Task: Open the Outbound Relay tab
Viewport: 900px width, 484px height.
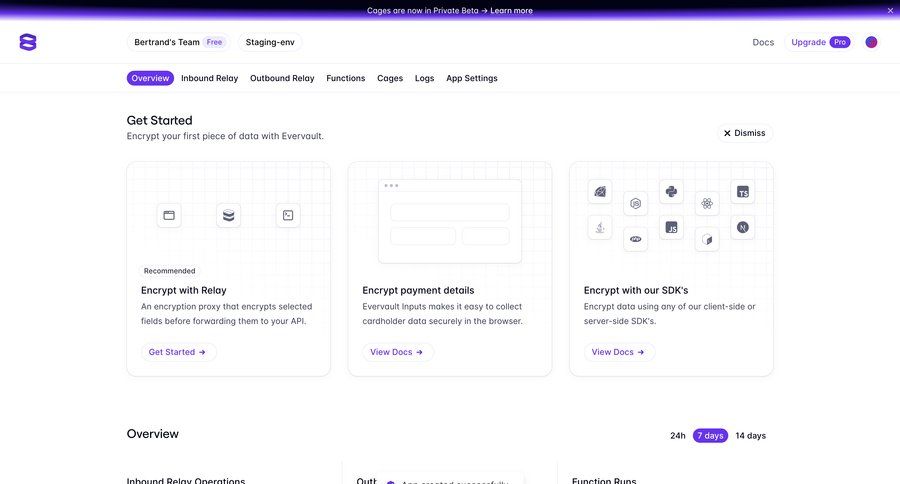Action: tap(282, 78)
